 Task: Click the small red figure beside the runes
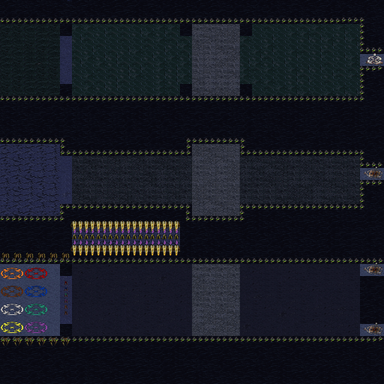tap(66, 283)
